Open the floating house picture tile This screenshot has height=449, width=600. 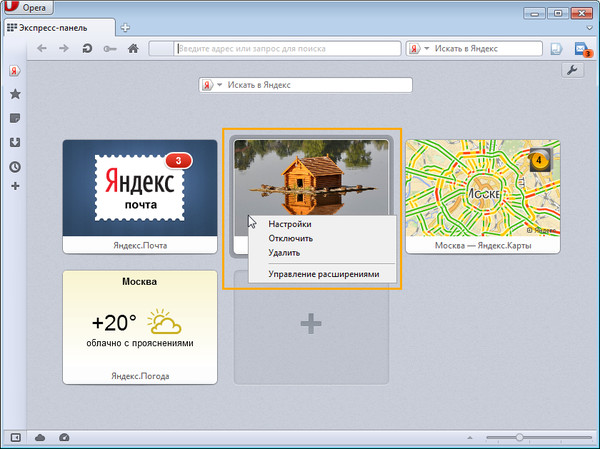pyautogui.click(x=311, y=177)
